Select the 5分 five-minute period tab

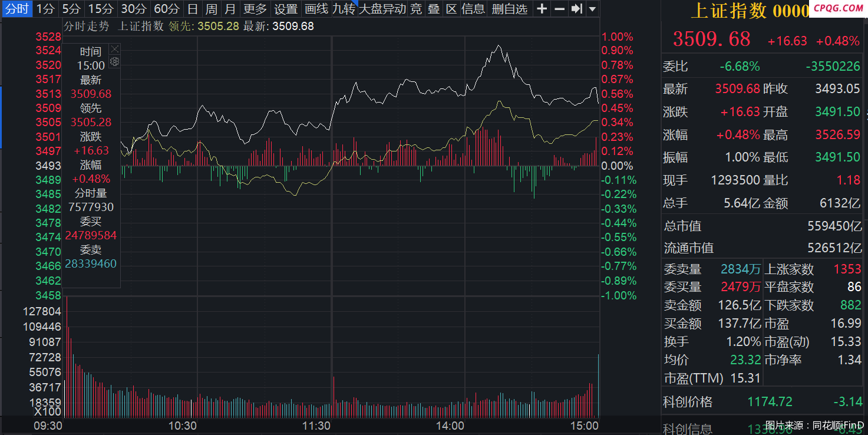point(71,9)
